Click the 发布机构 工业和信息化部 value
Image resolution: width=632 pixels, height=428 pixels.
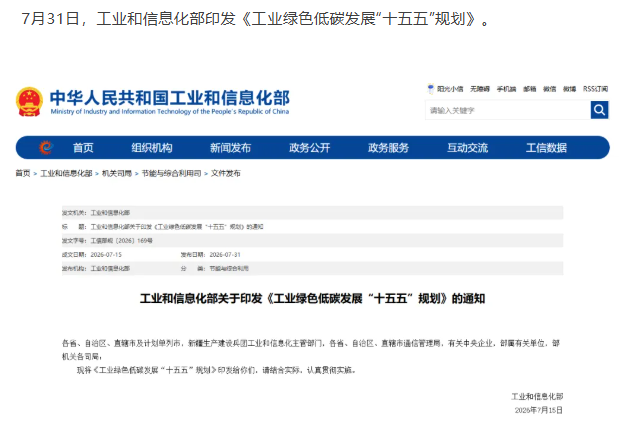click(x=110, y=268)
